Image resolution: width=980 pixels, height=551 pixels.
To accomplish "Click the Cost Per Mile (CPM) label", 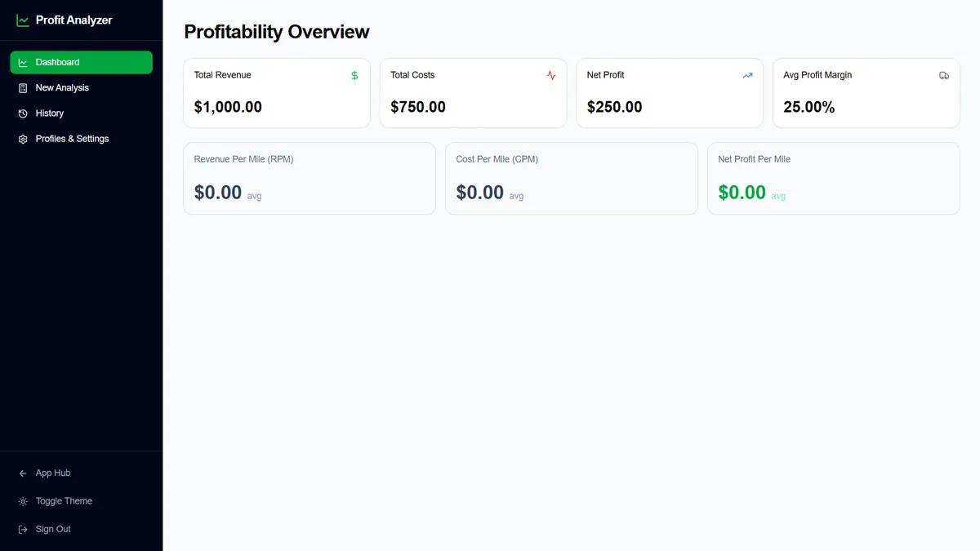I will (x=497, y=159).
